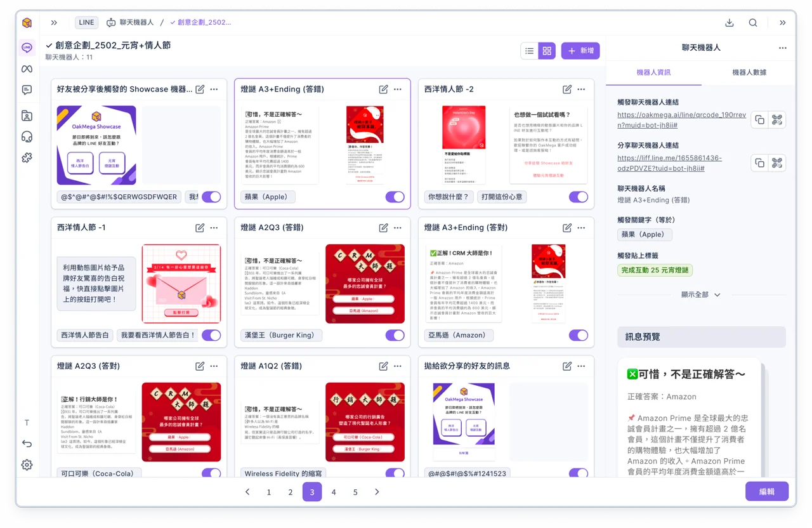Open search with magnifier icon
The height and width of the screenshot is (528, 812).
click(x=753, y=23)
